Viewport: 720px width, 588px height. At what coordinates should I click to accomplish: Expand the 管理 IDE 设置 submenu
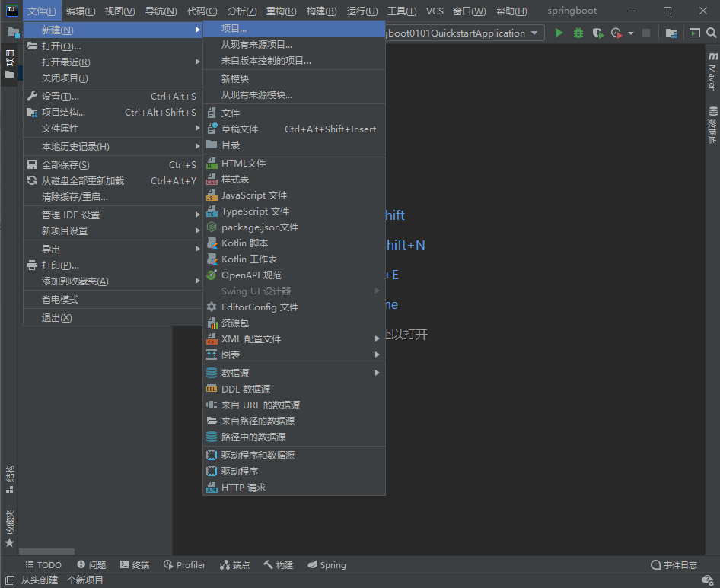pos(113,215)
